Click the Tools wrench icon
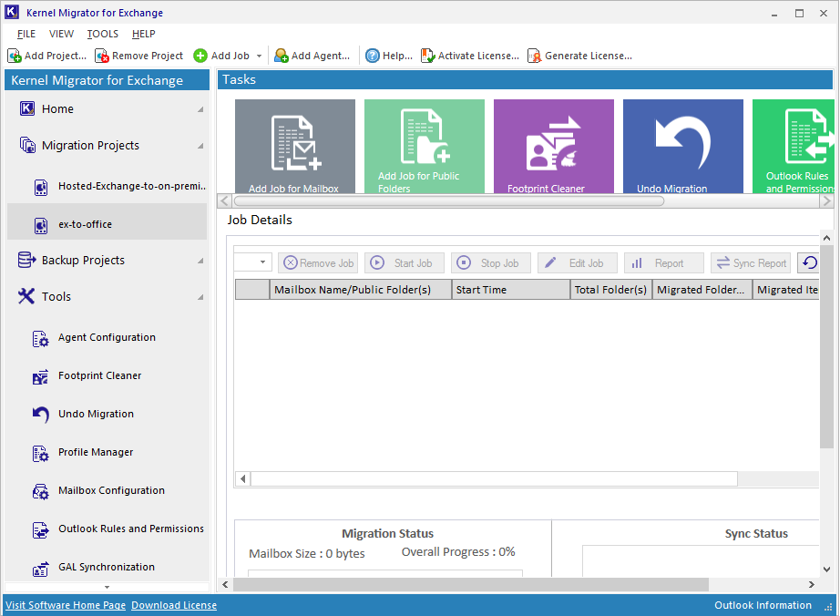This screenshot has height=616, width=840. tap(26, 296)
